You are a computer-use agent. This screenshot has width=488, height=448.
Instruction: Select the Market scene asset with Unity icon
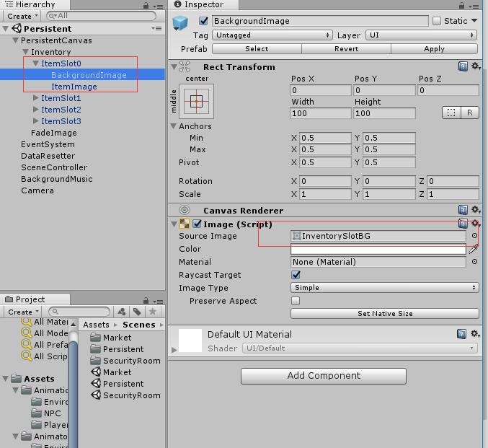tap(111, 372)
